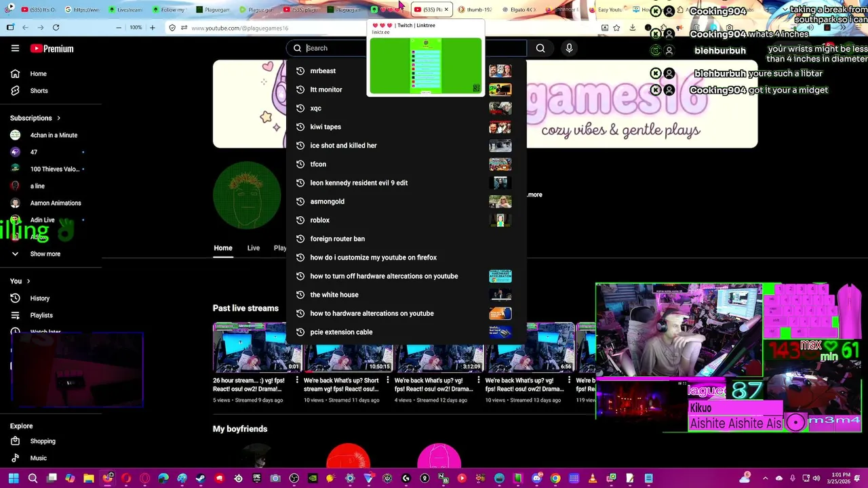Open options for 3:12:09 stream video
This screenshot has width=868, height=488.
point(479,381)
